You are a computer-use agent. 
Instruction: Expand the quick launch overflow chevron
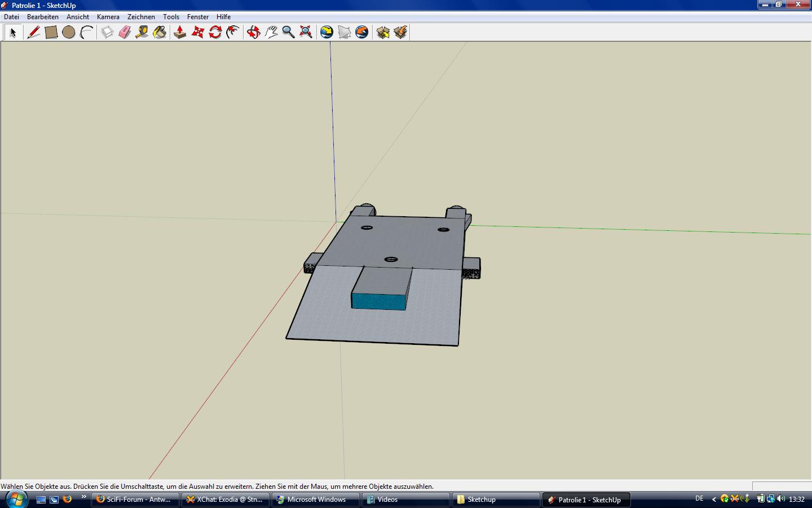pos(84,497)
